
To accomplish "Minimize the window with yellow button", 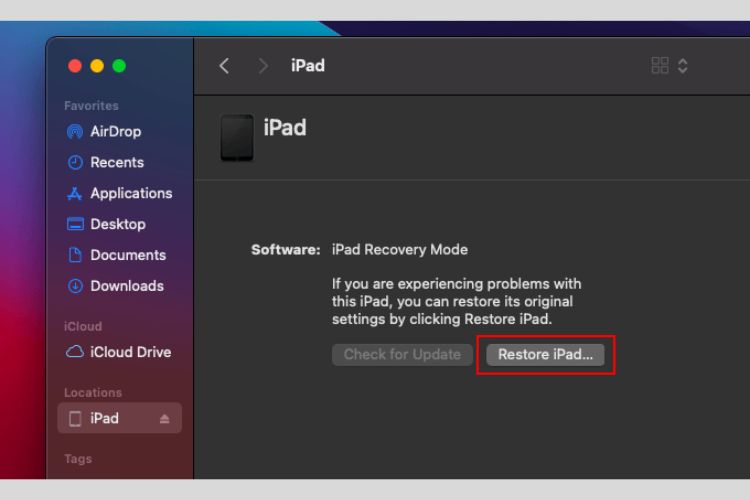I will (97, 66).
